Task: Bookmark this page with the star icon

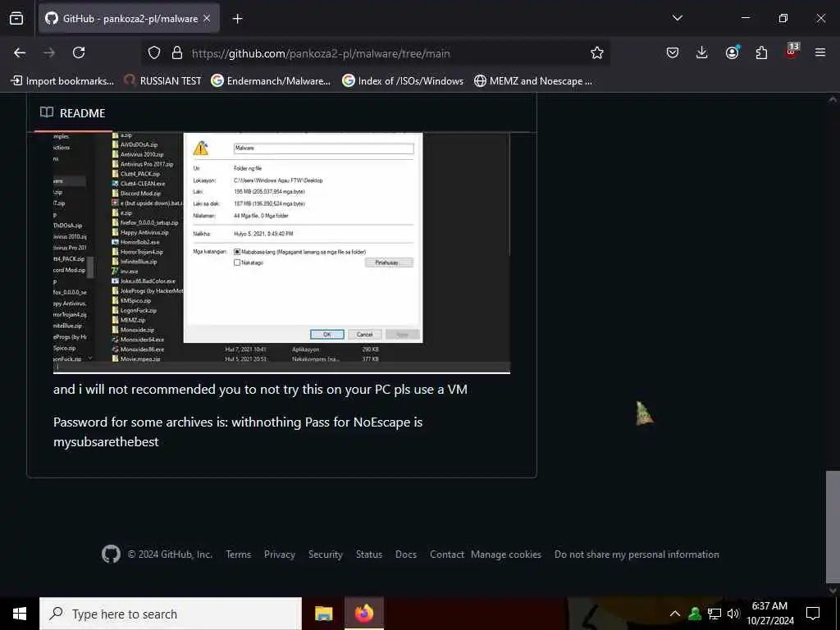Action: (x=597, y=52)
